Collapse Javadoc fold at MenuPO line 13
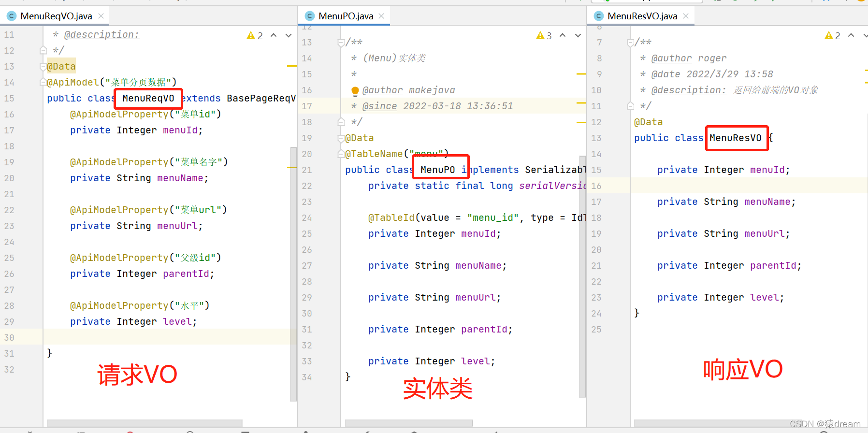 pyautogui.click(x=341, y=43)
